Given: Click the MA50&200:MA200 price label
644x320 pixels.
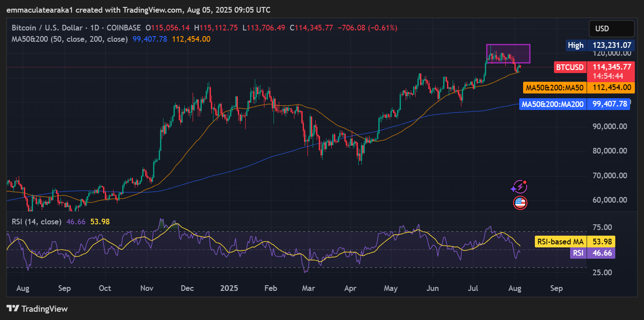Looking at the screenshot, I should click(574, 104).
